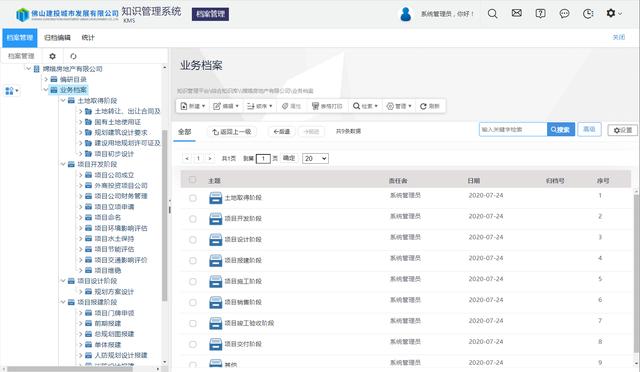Open the help question-mark icon in header
The height and width of the screenshot is (372, 640).
point(540,14)
